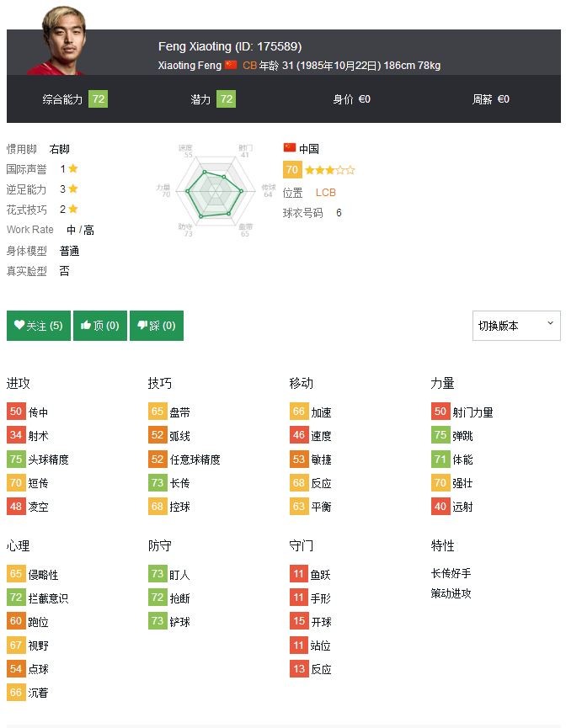Click the 头球精度 75 score badge

coord(16,460)
